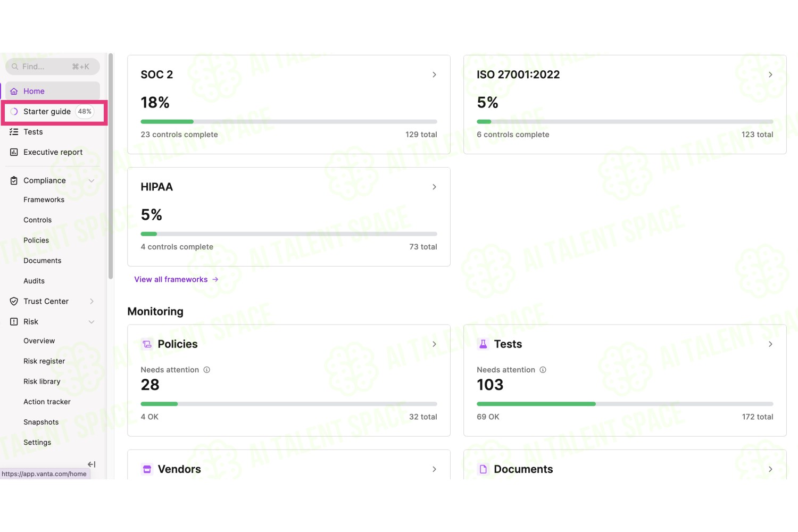Click the HIPAA progress bar
Image resolution: width=798 pixels, height=532 pixels.
click(289, 234)
